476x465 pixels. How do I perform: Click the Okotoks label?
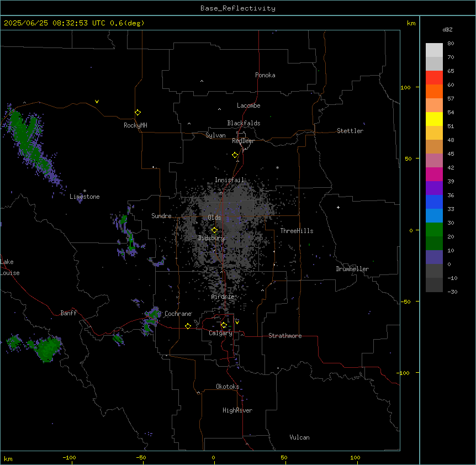pos(228,387)
